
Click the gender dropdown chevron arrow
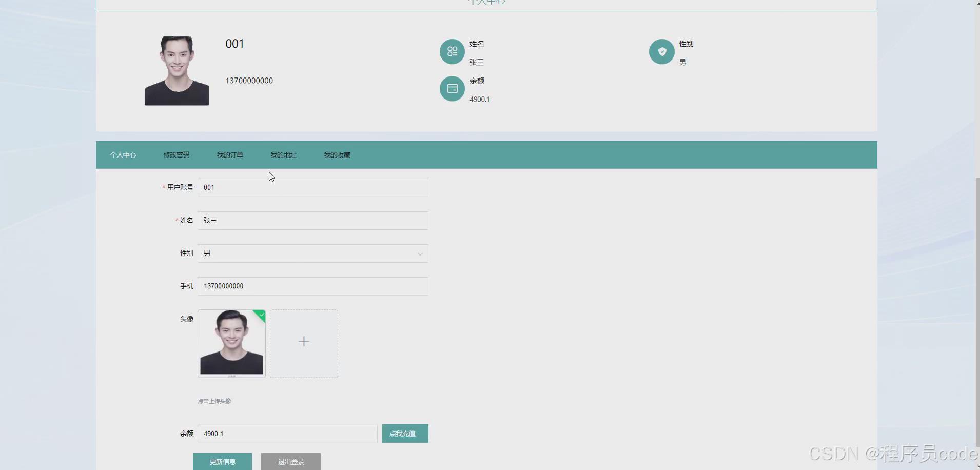(420, 254)
